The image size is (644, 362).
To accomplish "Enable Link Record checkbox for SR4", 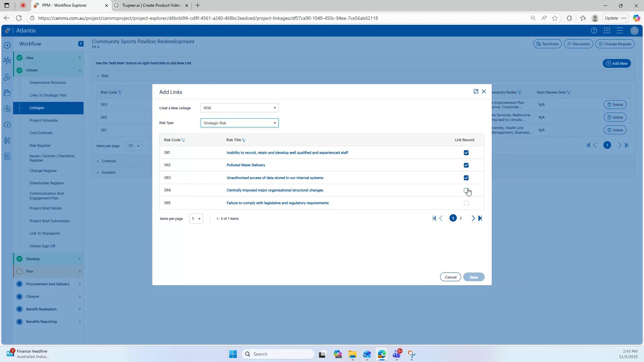I will [x=466, y=190].
